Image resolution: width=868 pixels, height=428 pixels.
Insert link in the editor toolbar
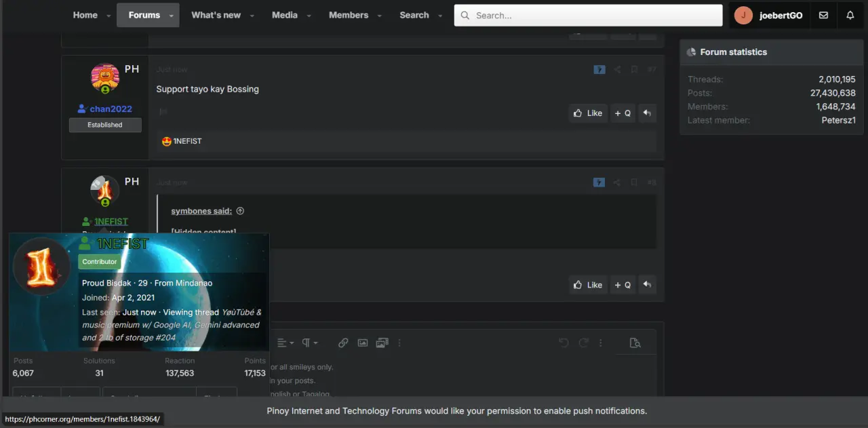pyautogui.click(x=343, y=343)
